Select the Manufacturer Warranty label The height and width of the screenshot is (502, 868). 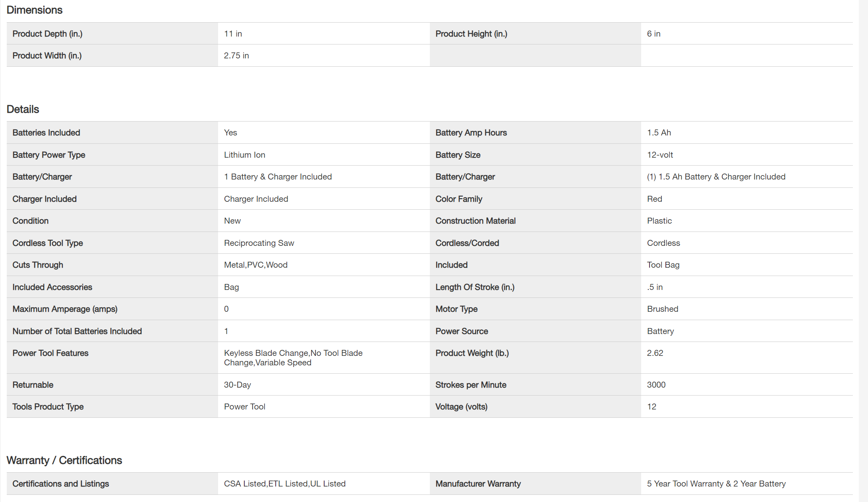pos(478,484)
